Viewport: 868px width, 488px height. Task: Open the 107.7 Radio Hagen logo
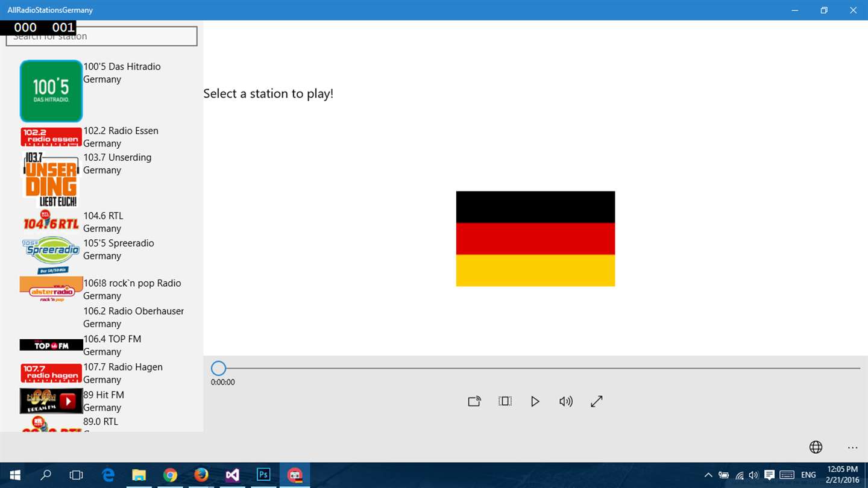(51, 373)
